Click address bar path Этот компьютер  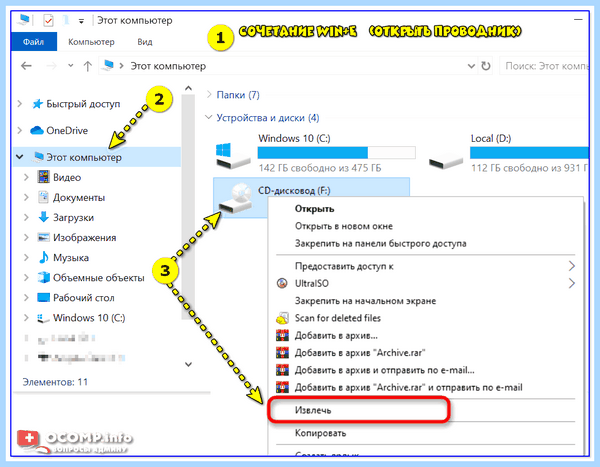168,66
